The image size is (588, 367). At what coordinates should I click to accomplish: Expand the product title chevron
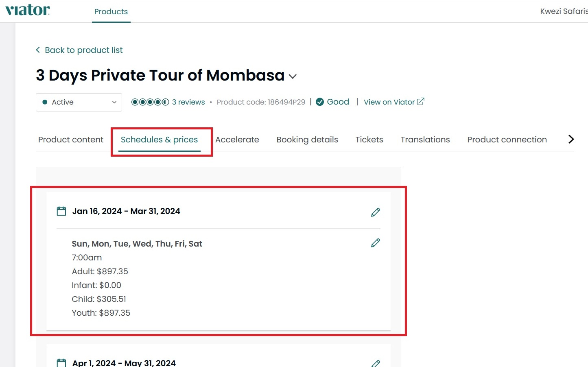(293, 76)
